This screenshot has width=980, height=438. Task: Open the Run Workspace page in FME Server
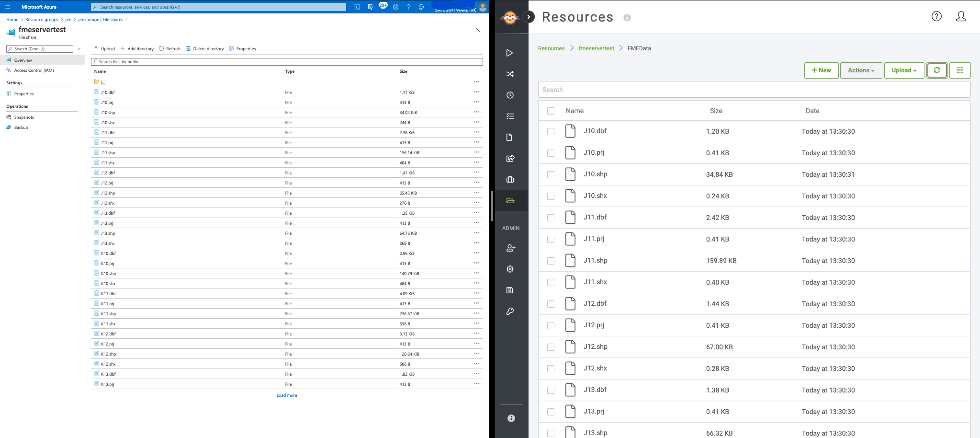pos(510,53)
